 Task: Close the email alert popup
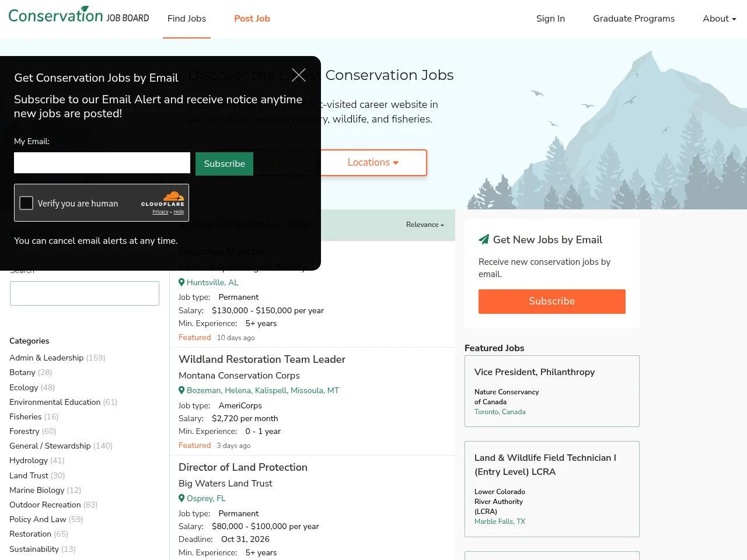point(299,75)
